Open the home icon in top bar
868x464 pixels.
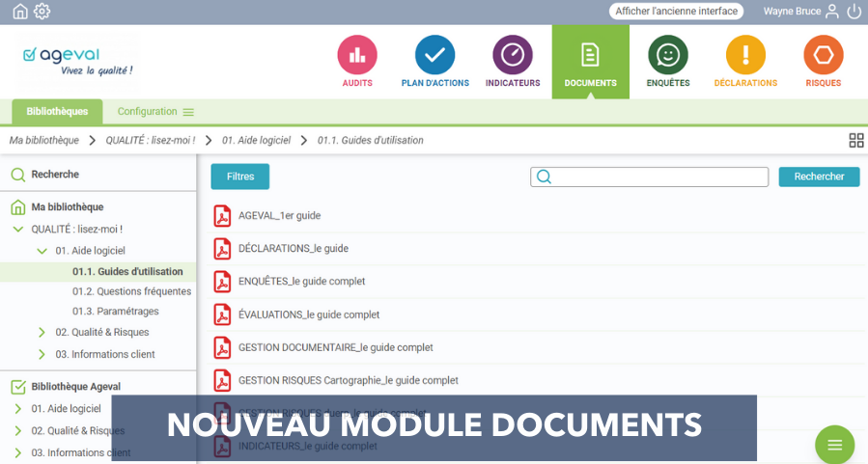(x=20, y=11)
